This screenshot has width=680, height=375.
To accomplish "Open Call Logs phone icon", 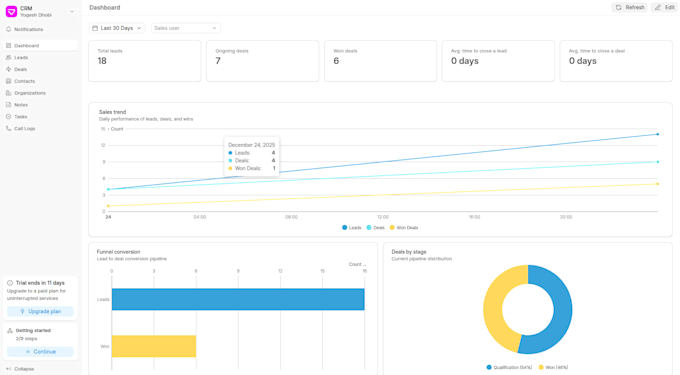I will tap(8, 128).
